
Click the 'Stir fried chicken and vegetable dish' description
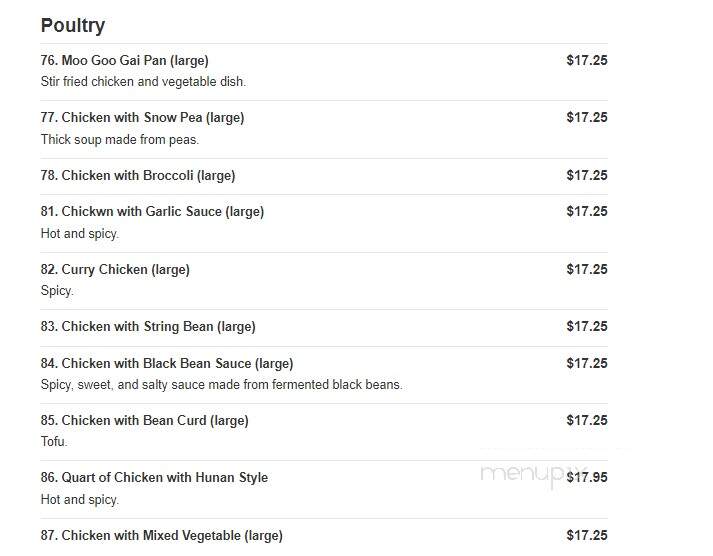143,82
